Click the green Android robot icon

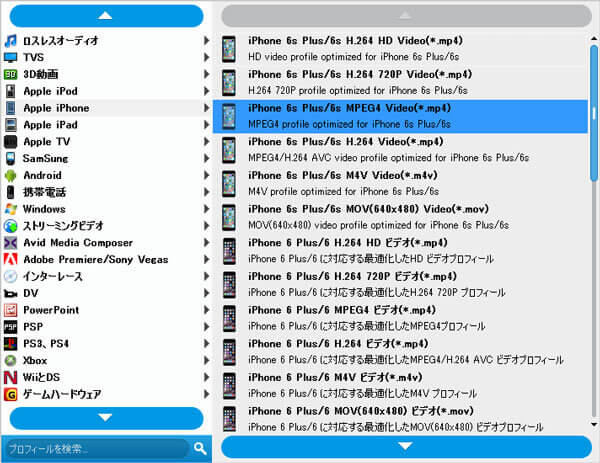[x=11, y=176]
